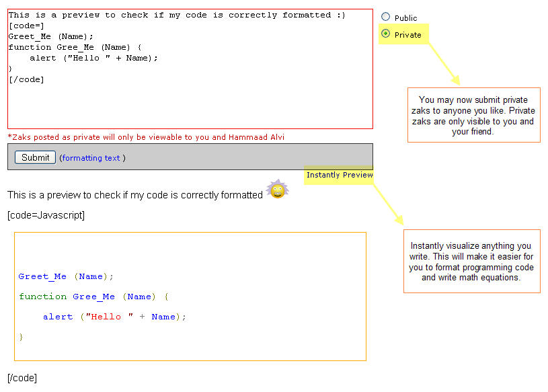Click the closing brace in highlighted code preview
The image size is (548, 392).
click(x=21, y=337)
